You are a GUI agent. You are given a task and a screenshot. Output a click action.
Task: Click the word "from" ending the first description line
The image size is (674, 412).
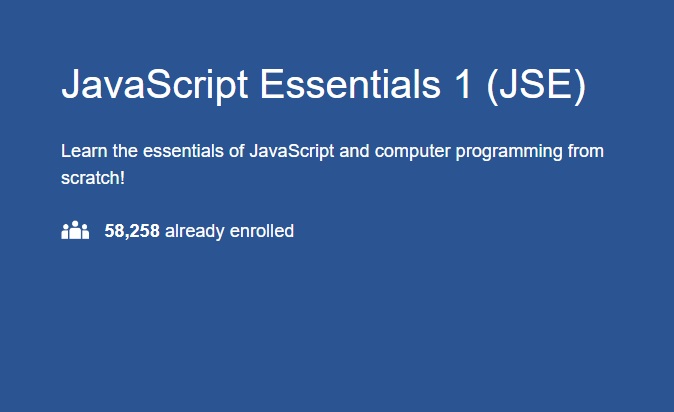pyautogui.click(x=585, y=152)
